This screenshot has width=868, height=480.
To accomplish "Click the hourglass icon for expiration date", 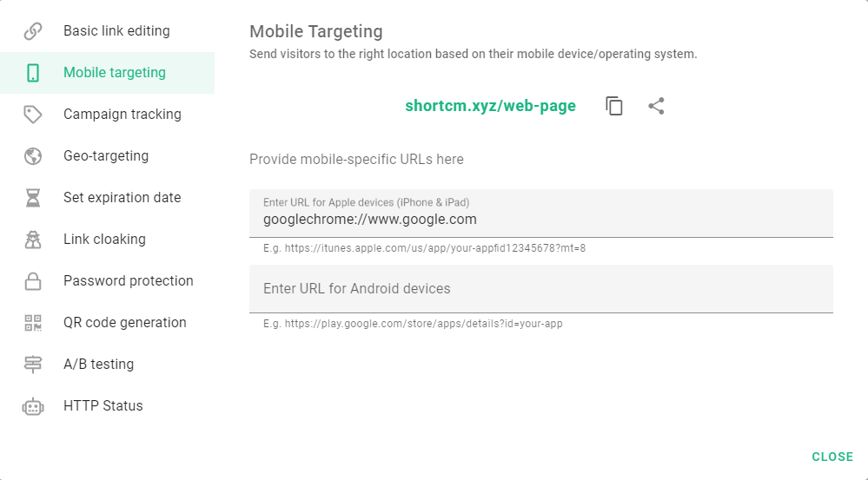I will [x=33, y=198].
